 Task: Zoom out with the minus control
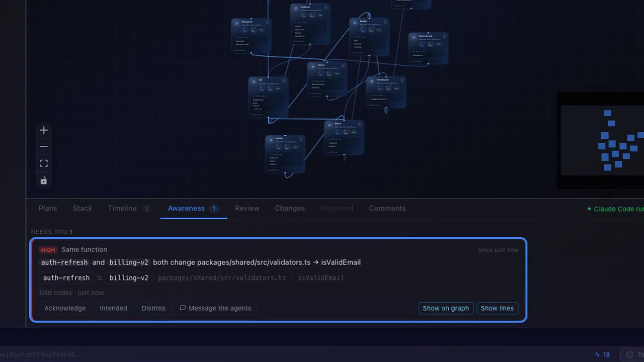click(44, 147)
